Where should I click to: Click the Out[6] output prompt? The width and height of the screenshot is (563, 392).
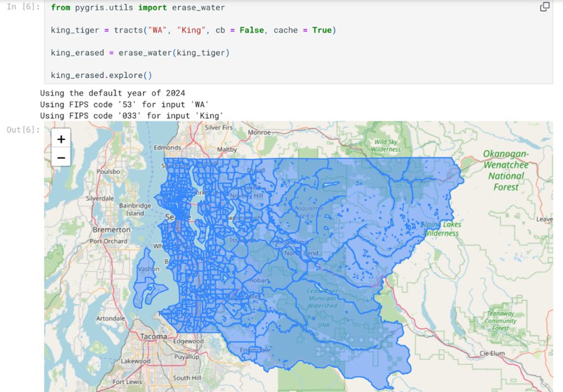tap(23, 129)
